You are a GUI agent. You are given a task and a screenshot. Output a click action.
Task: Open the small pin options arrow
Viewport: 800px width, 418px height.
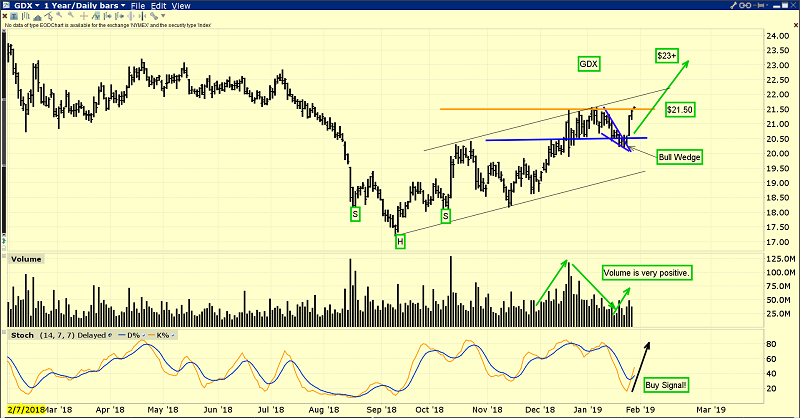(x=767, y=5)
